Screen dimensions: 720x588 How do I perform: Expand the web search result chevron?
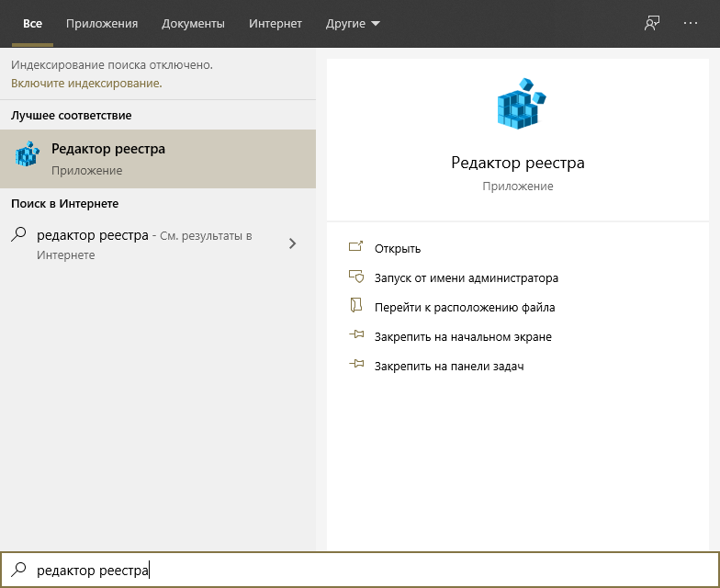click(292, 243)
